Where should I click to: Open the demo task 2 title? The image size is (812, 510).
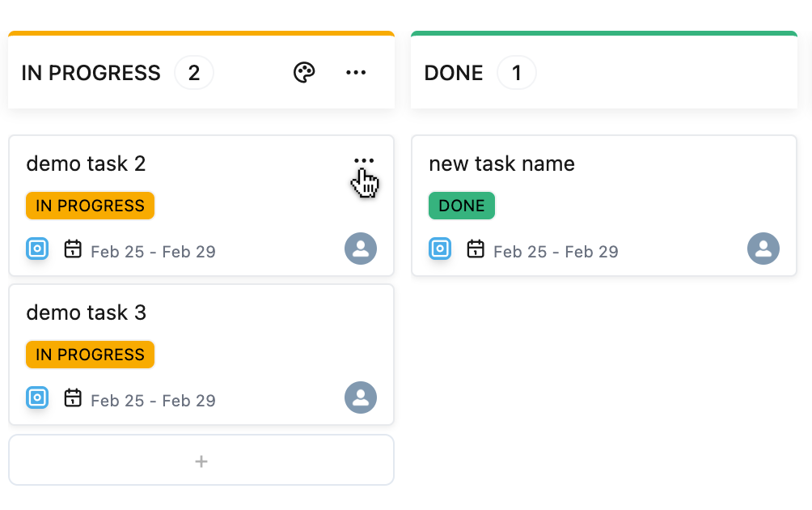point(86,164)
